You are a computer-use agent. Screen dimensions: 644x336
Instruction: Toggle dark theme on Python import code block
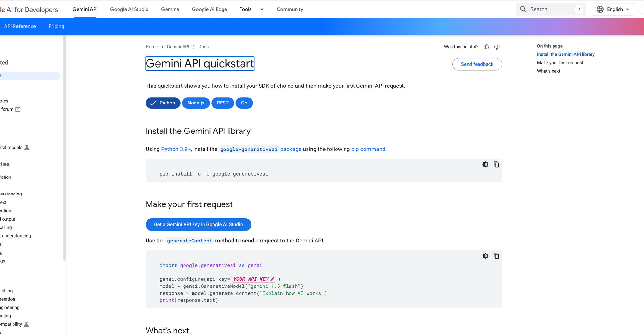[485, 256]
